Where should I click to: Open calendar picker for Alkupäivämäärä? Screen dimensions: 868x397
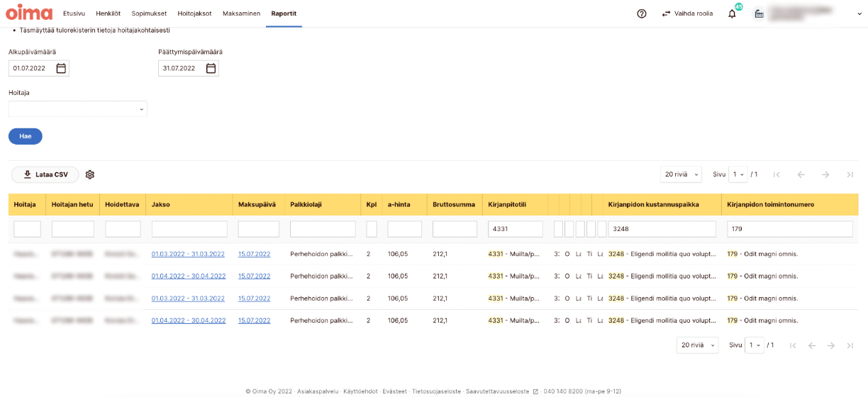pyautogui.click(x=61, y=68)
